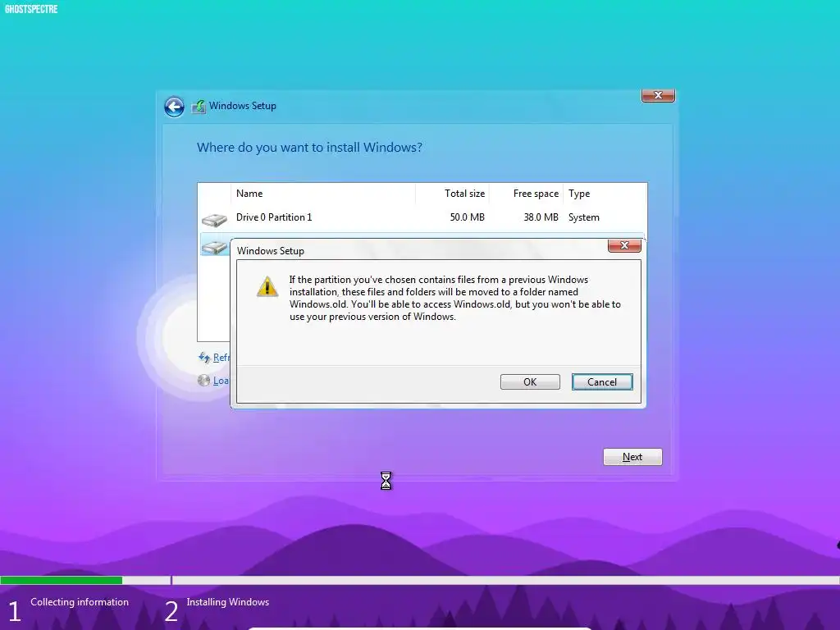Screen dimensions: 840x630
Task: Sort by the Total size column header
Action: pos(452,194)
